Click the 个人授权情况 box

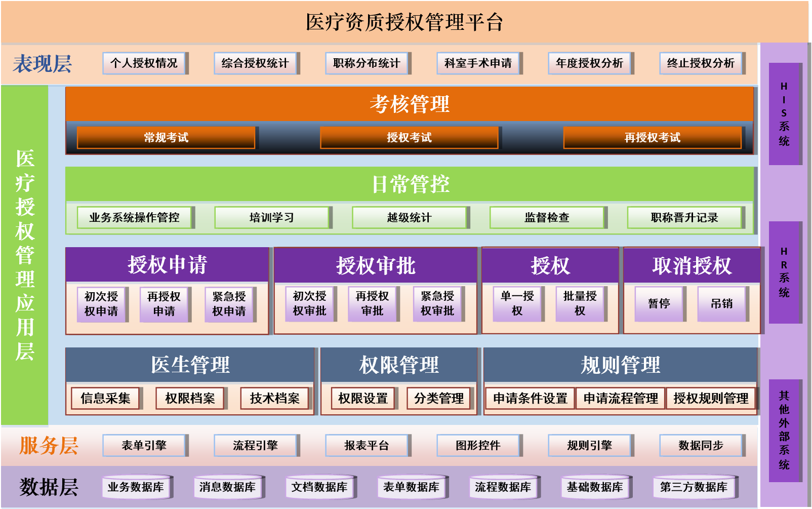point(144,63)
